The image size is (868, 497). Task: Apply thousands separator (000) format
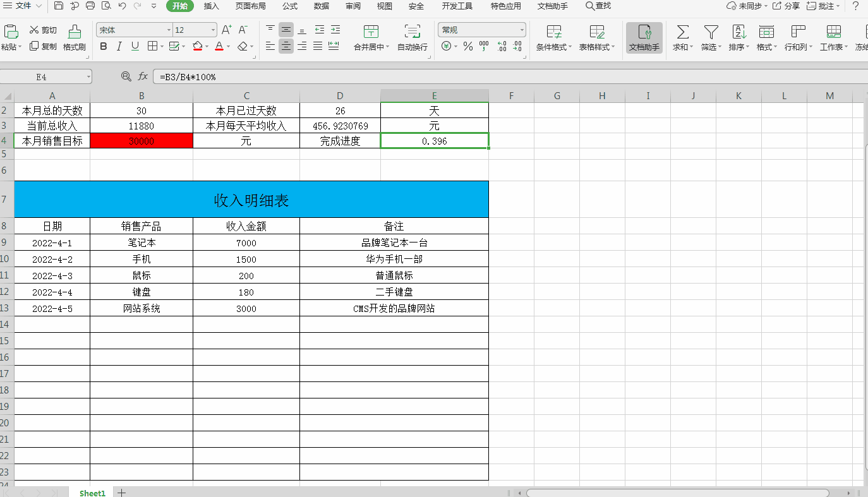(x=484, y=46)
